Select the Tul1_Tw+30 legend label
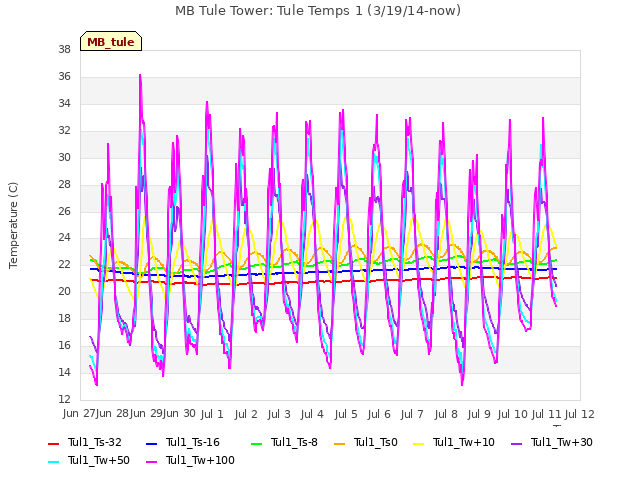 point(562,442)
